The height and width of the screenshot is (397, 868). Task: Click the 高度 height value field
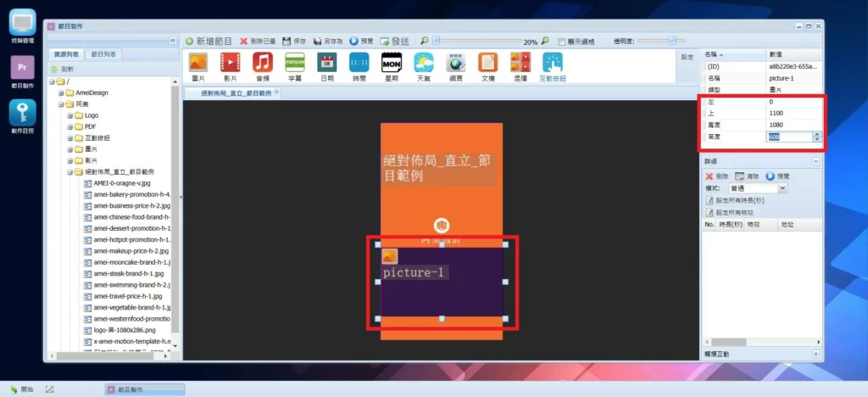(x=788, y=137)
